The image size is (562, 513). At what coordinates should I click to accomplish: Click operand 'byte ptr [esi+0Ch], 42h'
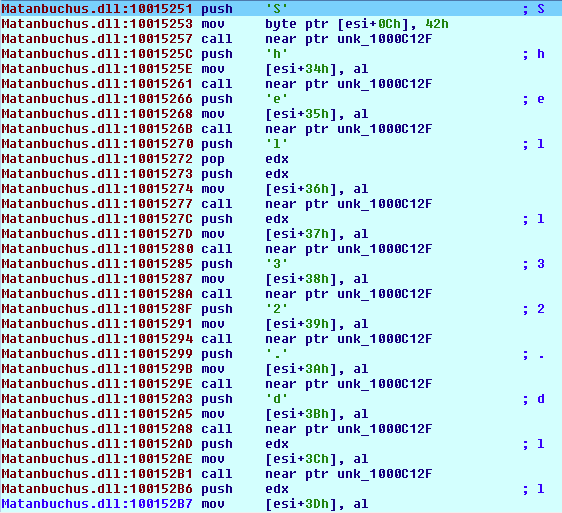click(x=357, y=24)
